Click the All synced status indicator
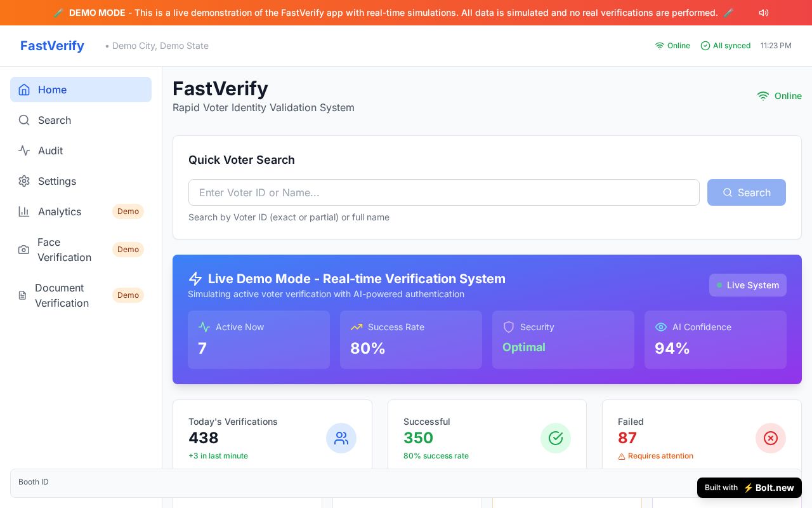Viewport: 812px width, 508px height. pyautogui.click(x=725, y=46)
